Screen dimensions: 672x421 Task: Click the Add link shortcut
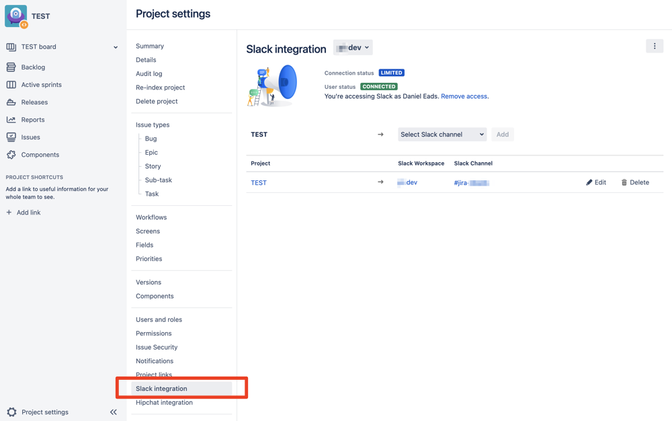24,213
